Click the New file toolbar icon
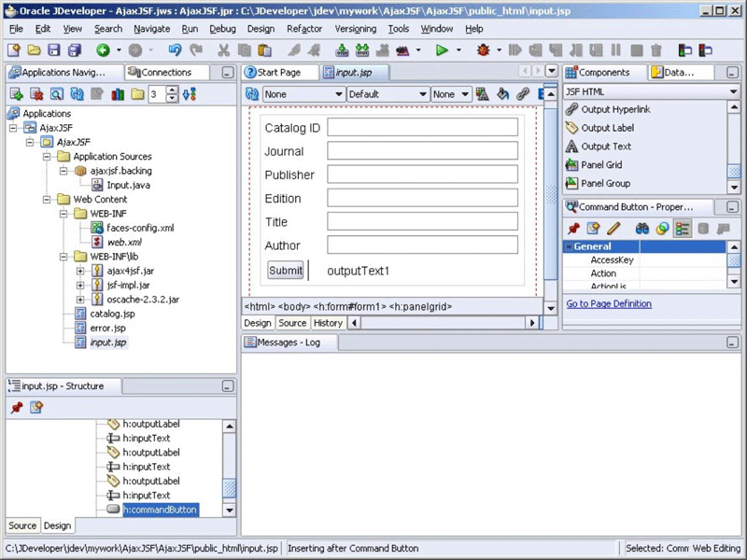Screen dimensions: 747x560 tap(14, 49)
